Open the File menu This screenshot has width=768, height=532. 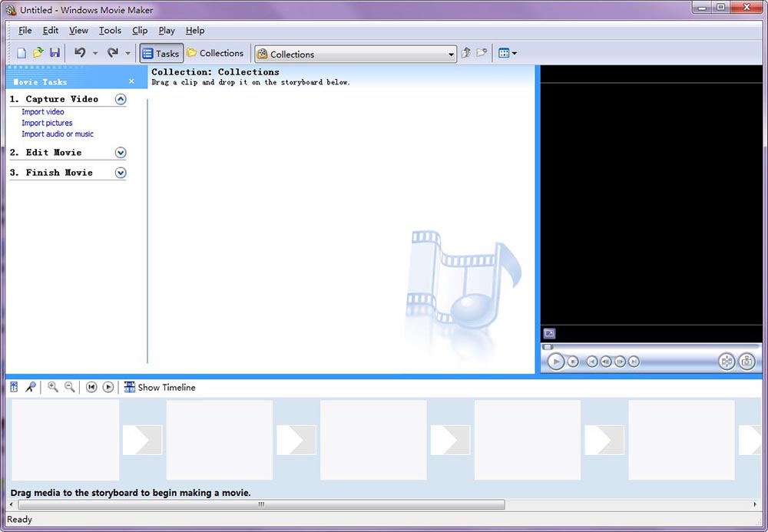click(x=25, y=31)
